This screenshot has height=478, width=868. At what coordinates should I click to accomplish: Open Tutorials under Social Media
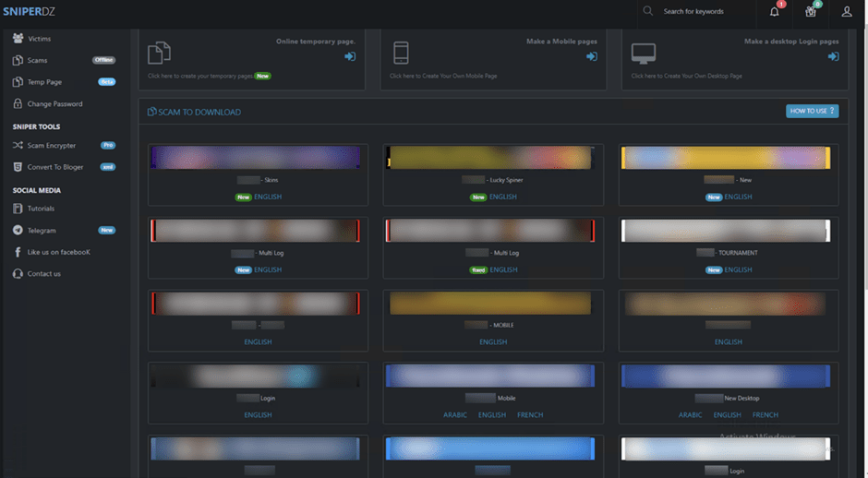(41, 209)
